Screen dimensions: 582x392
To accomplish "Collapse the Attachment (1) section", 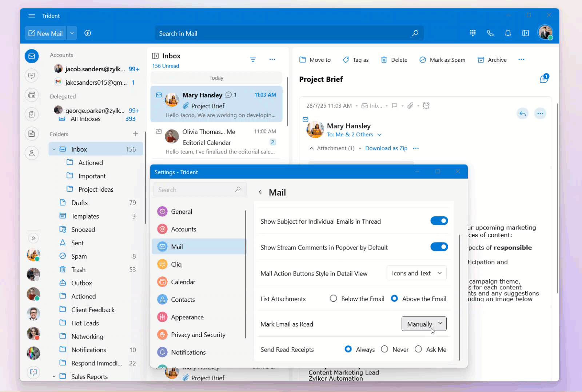I will point(312,148).
